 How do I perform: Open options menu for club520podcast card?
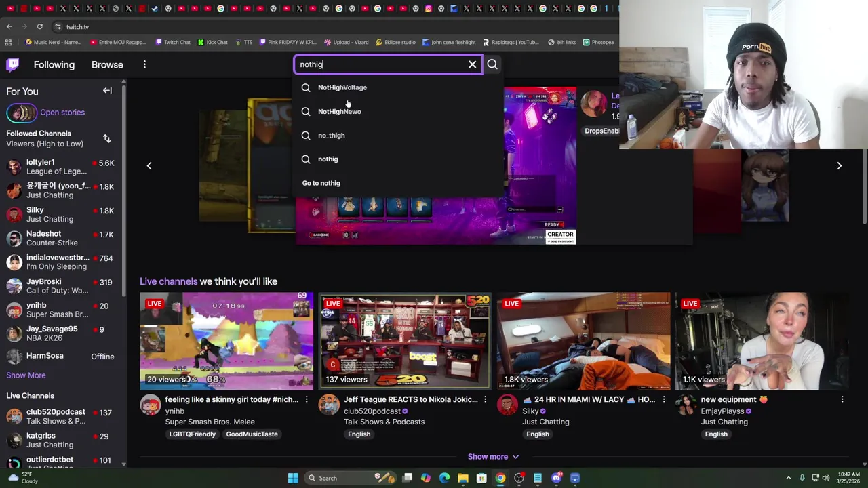[485, 399]
